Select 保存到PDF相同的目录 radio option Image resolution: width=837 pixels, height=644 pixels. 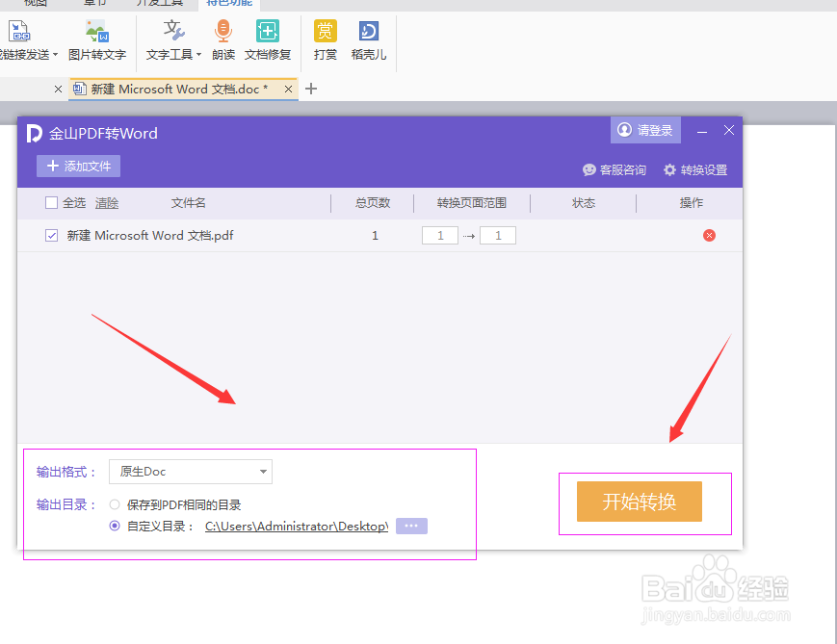[115, 504]
